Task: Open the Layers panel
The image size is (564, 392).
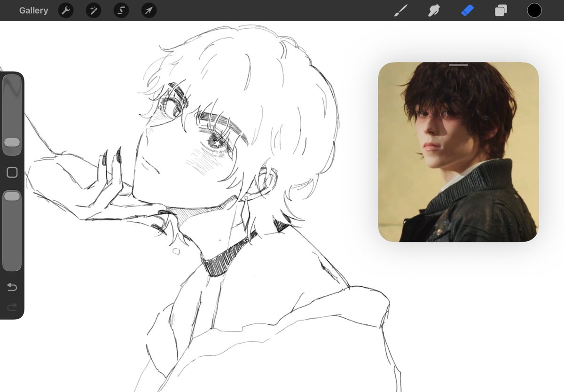Action: (501, 10)
